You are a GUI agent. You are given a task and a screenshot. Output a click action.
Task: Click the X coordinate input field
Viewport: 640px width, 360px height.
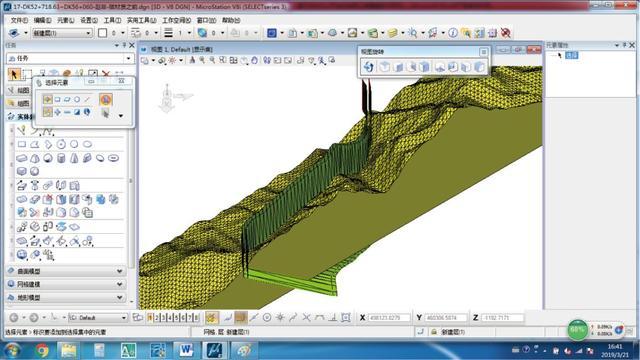click(x=389, y=318)
